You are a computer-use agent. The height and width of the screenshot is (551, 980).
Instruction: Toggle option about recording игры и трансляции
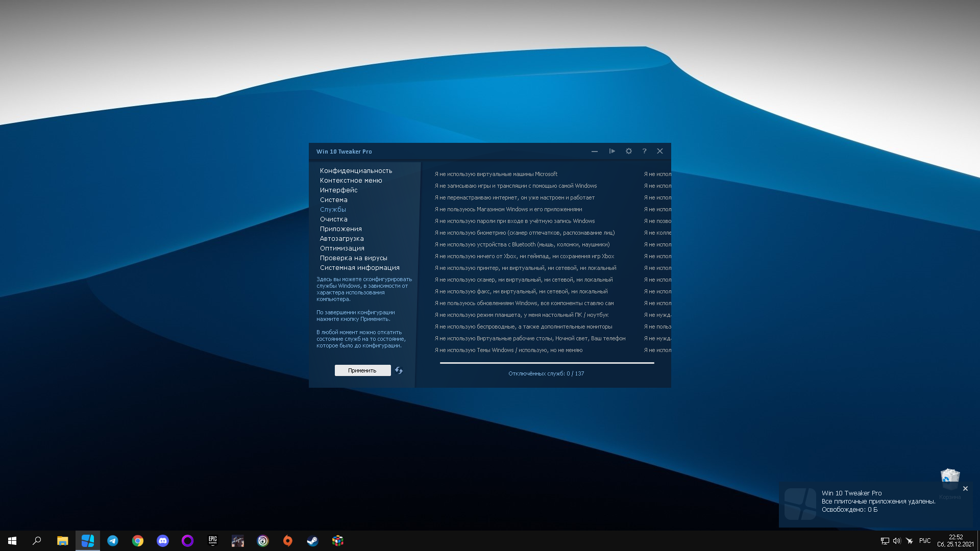(516, 186)
